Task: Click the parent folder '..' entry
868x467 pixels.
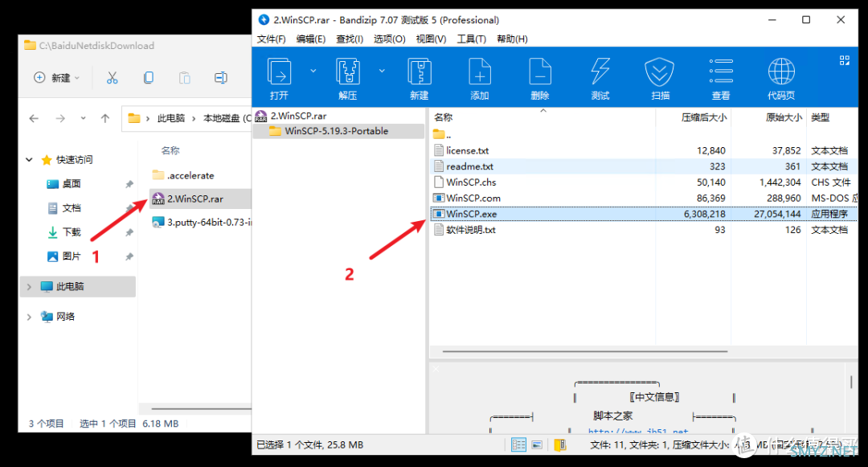Action: tap(442, 134)
